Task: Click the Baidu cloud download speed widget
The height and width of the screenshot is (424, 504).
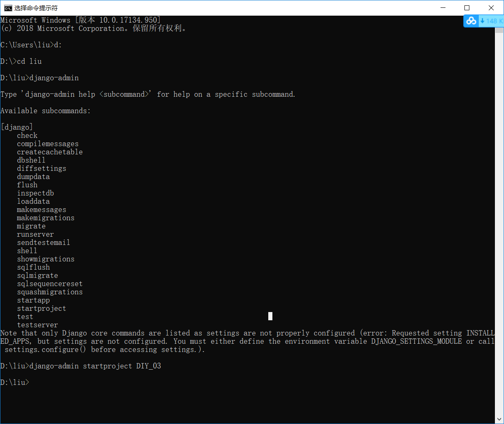Action: tap(483, 21)
